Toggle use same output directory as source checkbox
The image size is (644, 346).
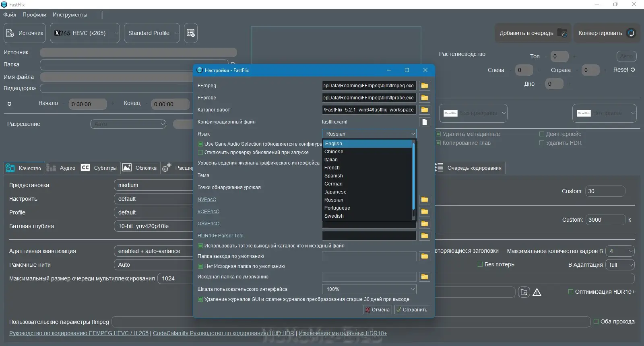(x=200, y=246)
